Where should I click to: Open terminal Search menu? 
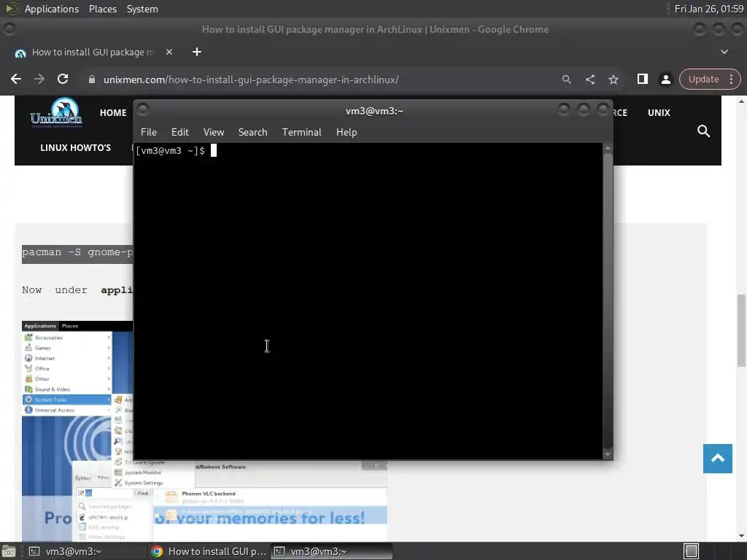click(x=252, y=132)
